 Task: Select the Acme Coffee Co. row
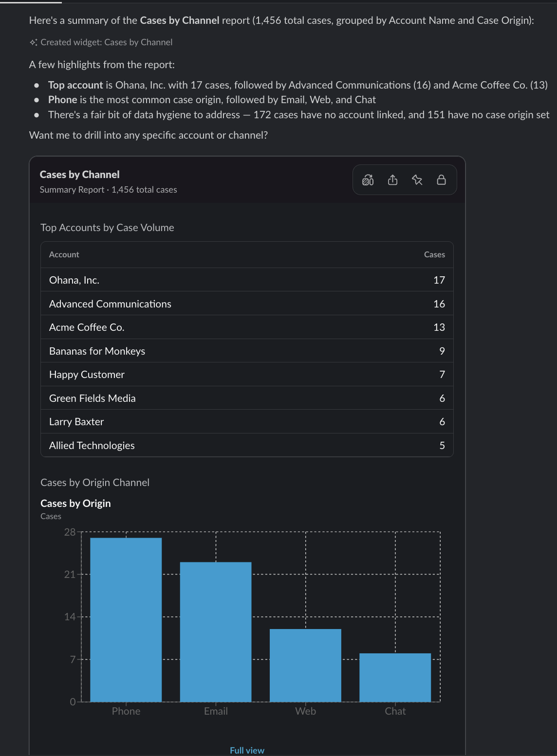click(x=247, y=327)
